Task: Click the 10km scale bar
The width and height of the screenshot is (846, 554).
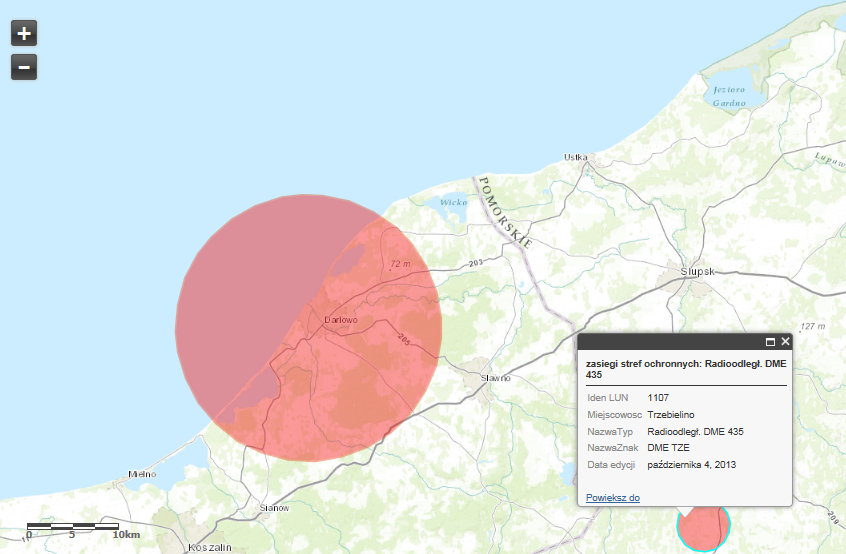Action: (72, 526)
